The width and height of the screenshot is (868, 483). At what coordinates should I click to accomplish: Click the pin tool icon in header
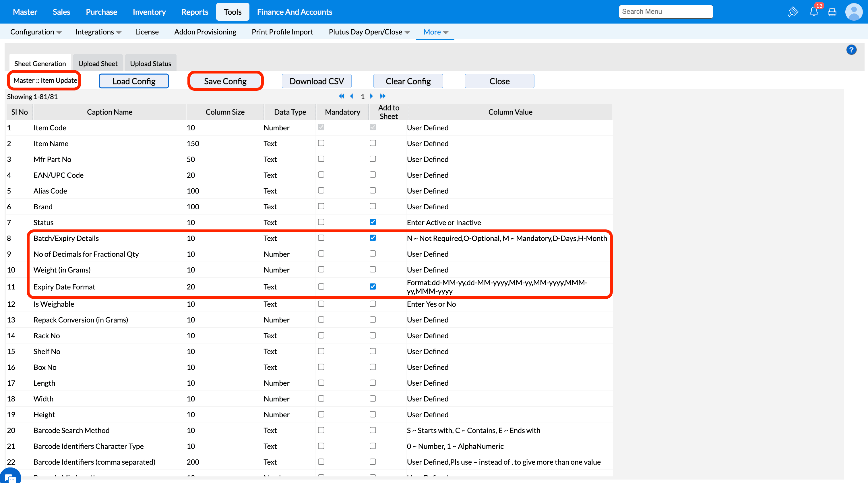point(793,12)
